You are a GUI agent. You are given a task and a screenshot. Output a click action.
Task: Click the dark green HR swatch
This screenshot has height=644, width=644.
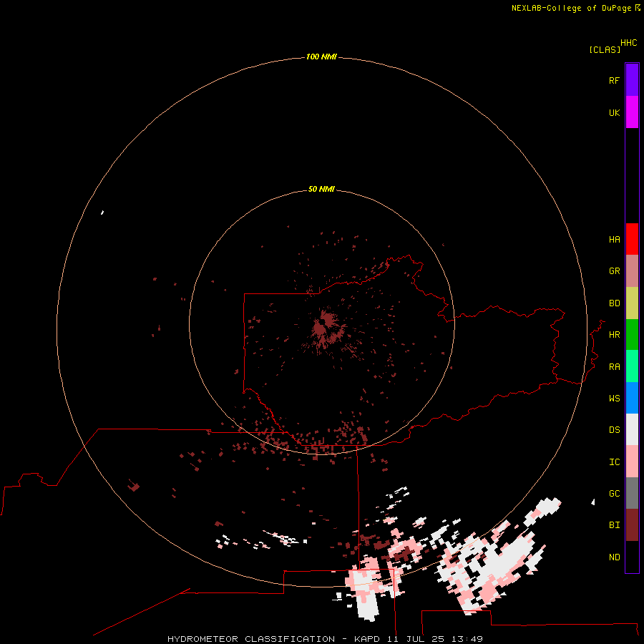point(632,335)
